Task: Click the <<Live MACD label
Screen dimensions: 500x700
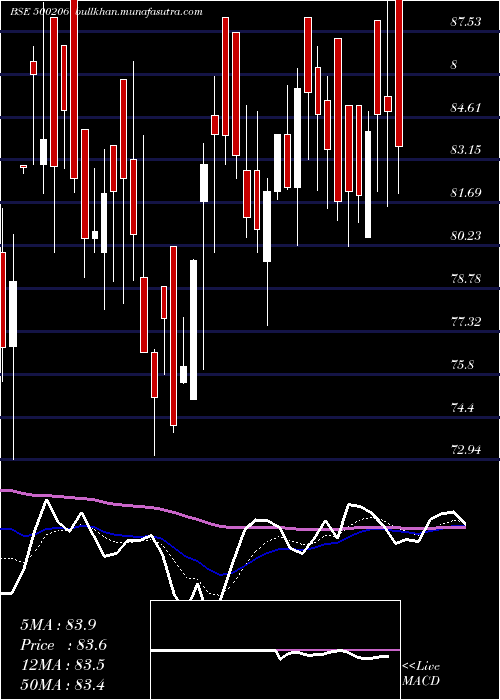Action: tap(421, 673)
